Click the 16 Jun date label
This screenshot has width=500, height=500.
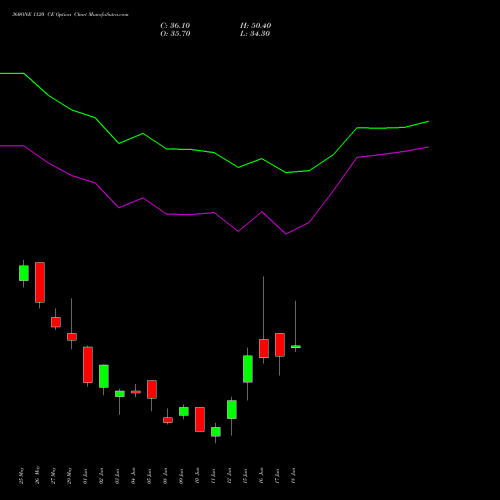(262, 476)
